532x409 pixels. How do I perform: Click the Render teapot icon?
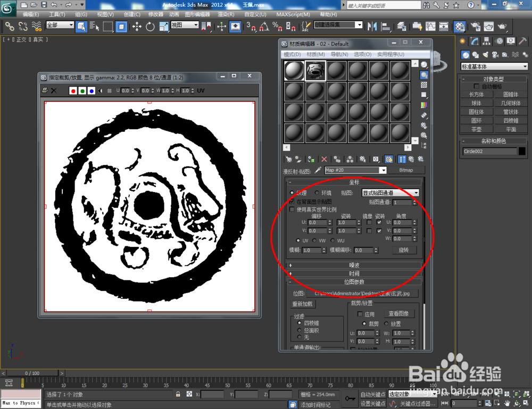click(502, 26)
